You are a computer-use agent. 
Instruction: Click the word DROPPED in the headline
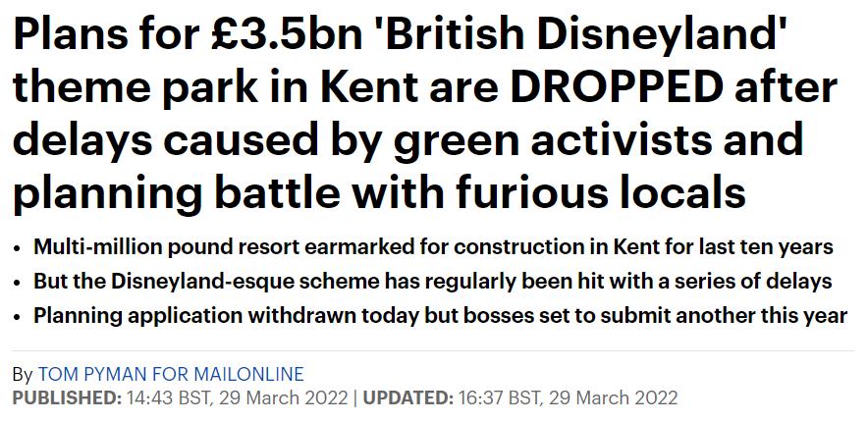coord(616,88)
